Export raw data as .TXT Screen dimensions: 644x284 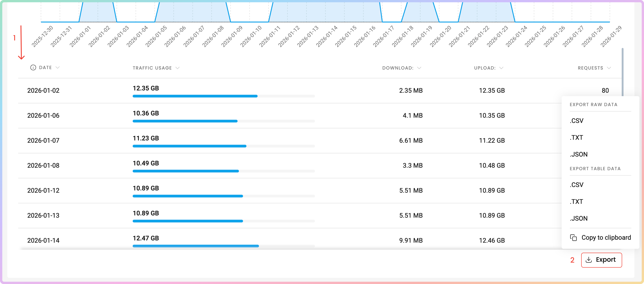point(576,137)
